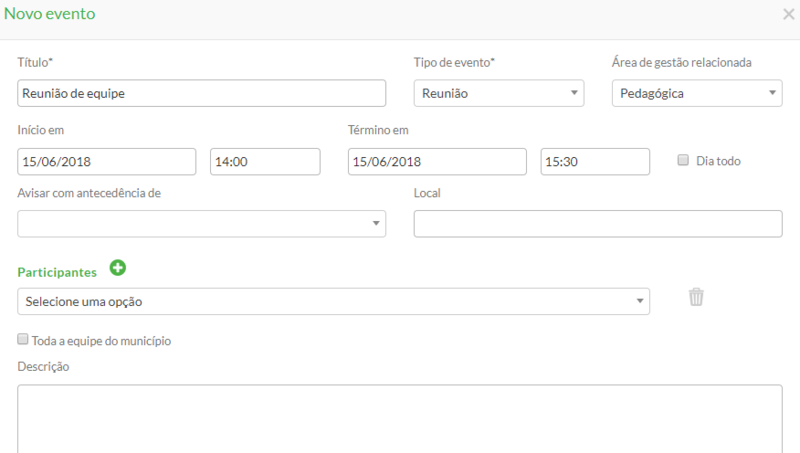Close the Novo evento dialog
The image size is (800, 453).
click(787, 14)
